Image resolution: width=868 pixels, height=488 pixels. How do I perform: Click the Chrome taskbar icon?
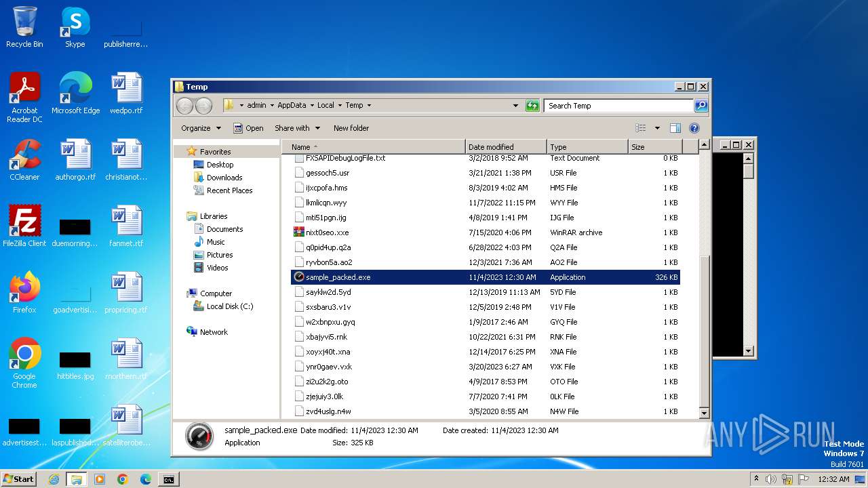(123, 479)
